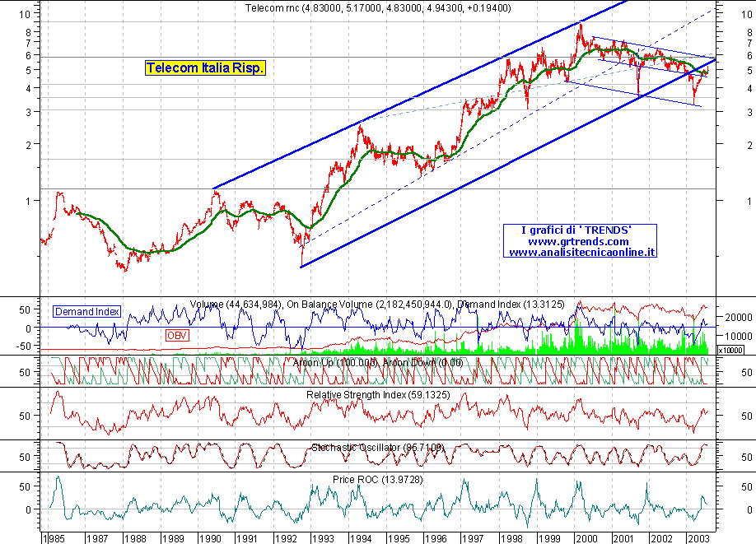The height and width of the screenshot is (544, 756).
Task: Click the 1993 year label
Action: pos(323,539)
